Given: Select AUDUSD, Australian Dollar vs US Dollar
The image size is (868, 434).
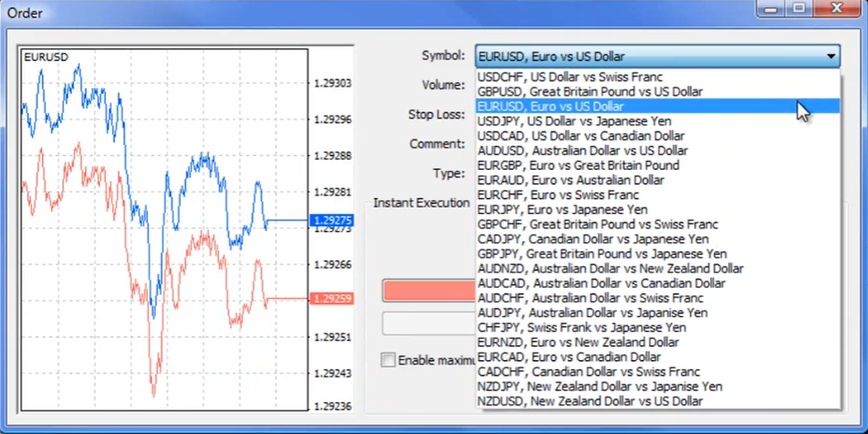Looking at the screenshot, I should tap(658, 150).
